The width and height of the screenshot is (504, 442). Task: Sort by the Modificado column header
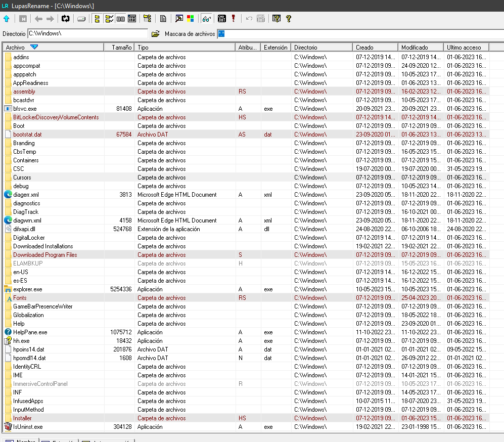[421, 47]
